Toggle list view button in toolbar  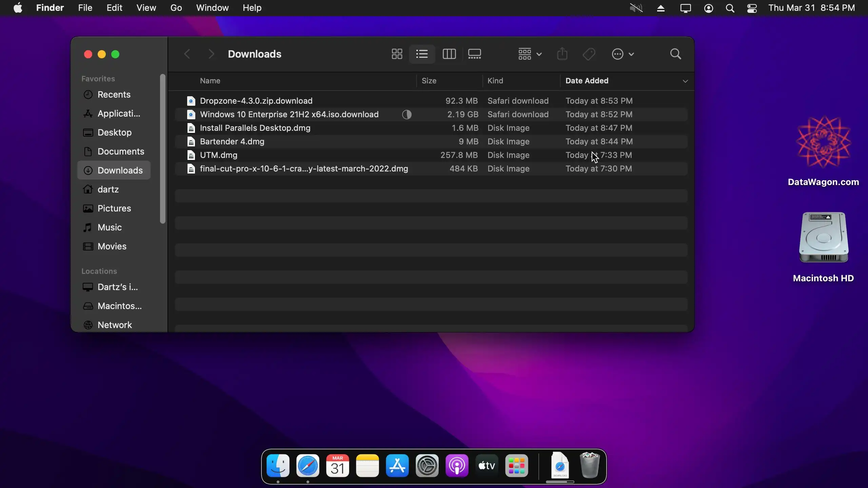click(422, 54)
